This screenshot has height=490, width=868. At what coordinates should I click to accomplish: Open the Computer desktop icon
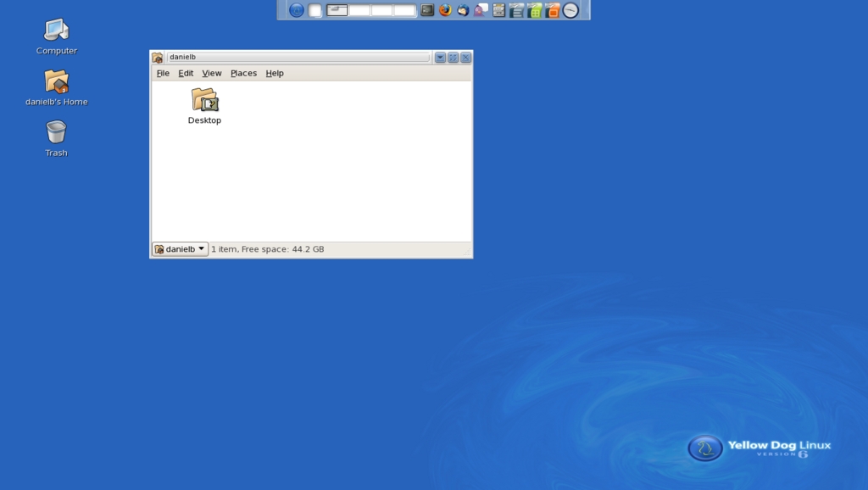pyautogui.click(x=56, y=31)
